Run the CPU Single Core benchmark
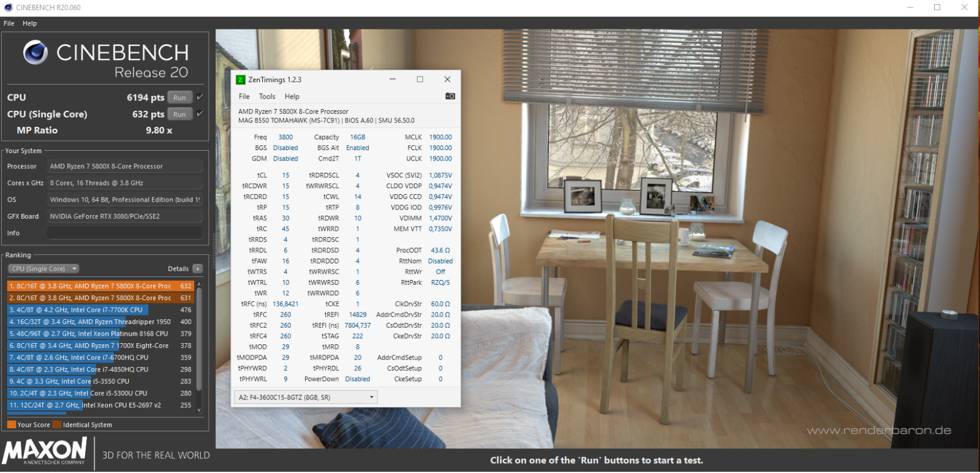980x473 pixels. [x=179, y=114]
